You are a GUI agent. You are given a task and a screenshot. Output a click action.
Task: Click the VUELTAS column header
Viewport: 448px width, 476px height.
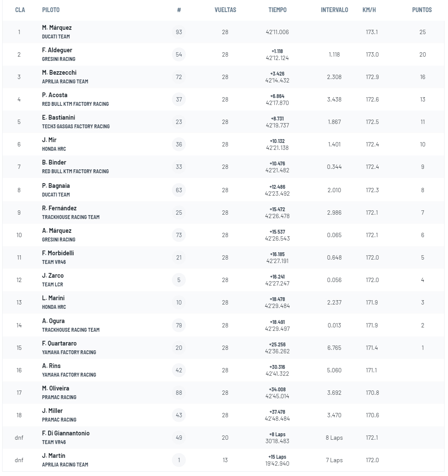225,10
